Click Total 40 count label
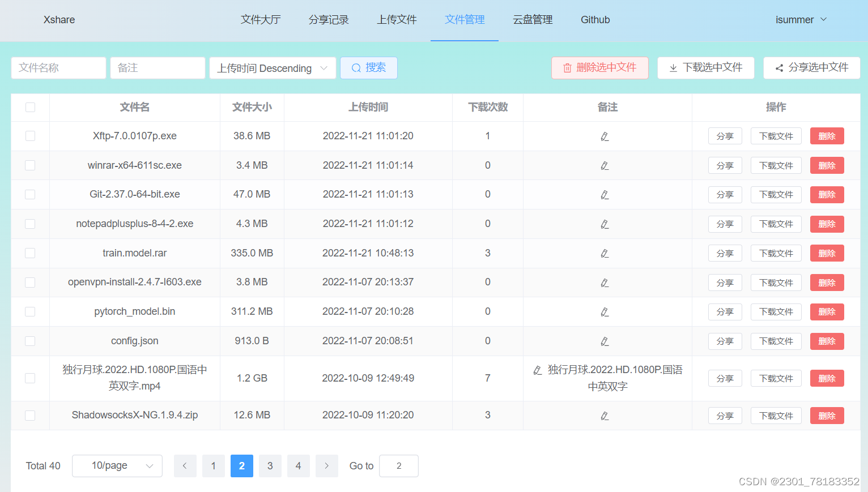868x492 pixels. (43, 466)
